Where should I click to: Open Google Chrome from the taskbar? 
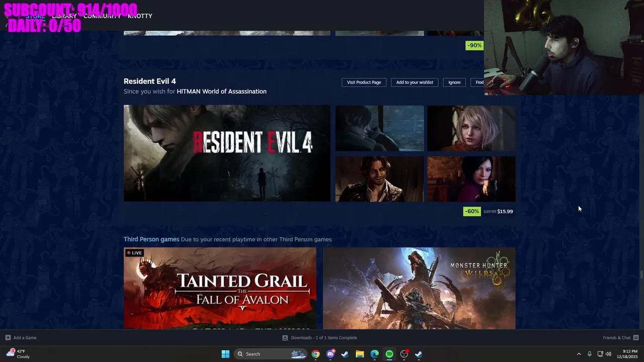click(315, 354)
